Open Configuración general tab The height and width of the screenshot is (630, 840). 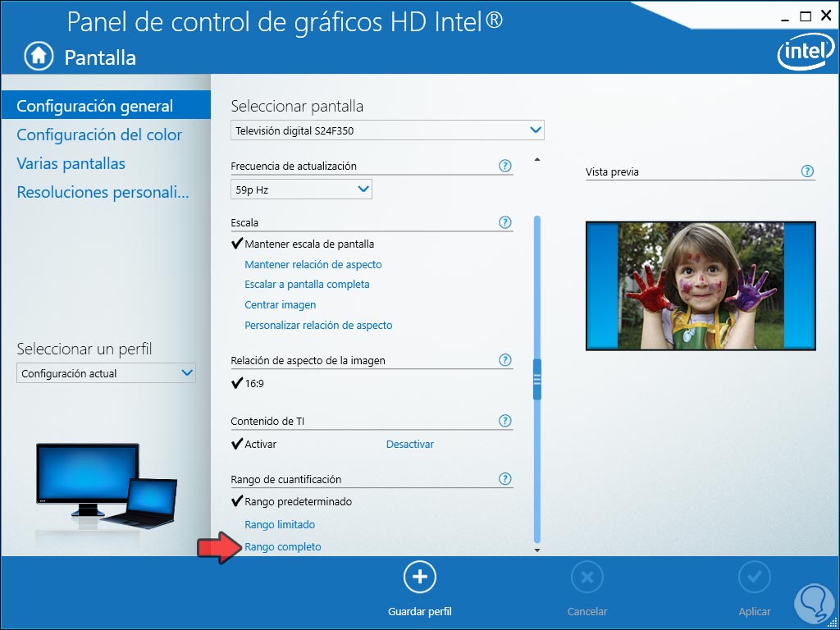pyautogui.click(x=106, y=106)
